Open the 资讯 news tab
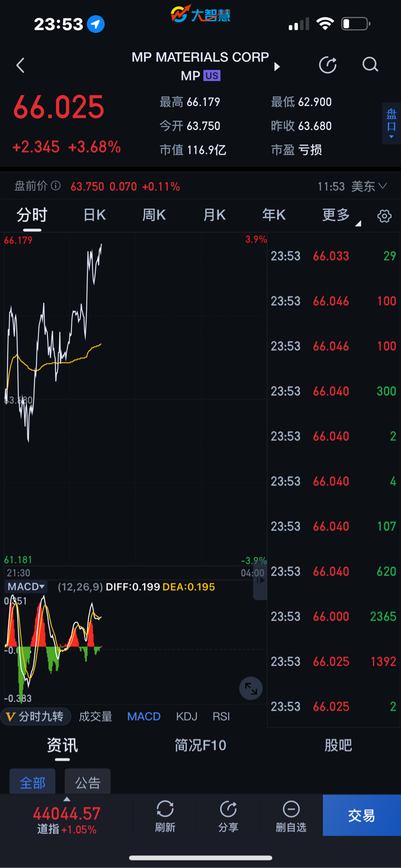 [x=62, y=745]
